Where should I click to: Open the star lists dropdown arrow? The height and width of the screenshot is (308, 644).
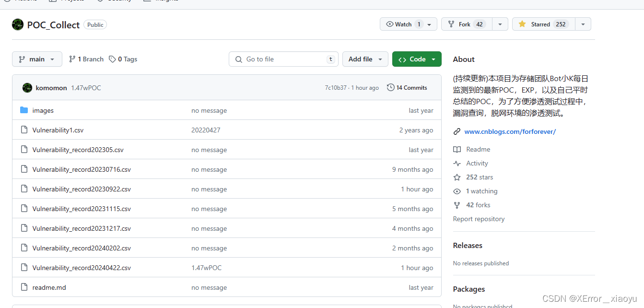(x=583, y=24)
